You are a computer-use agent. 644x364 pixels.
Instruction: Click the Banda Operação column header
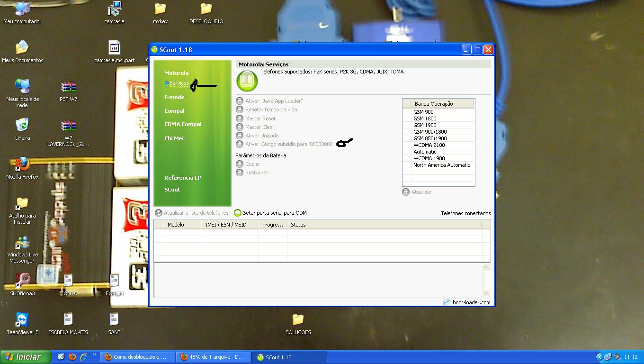(x=442, y=104)
